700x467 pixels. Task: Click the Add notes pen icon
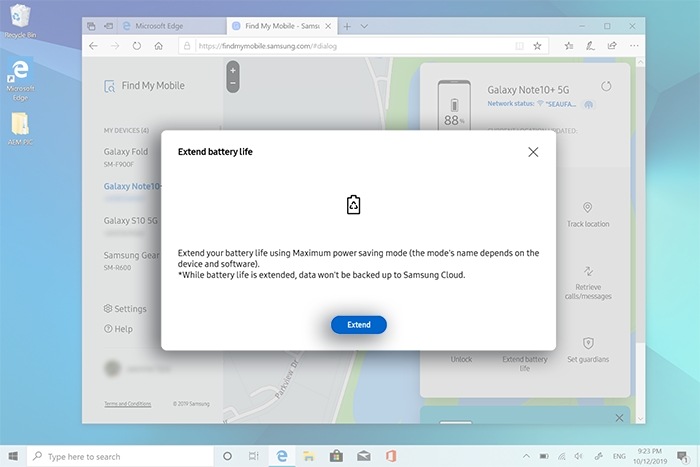click(590, 46)
